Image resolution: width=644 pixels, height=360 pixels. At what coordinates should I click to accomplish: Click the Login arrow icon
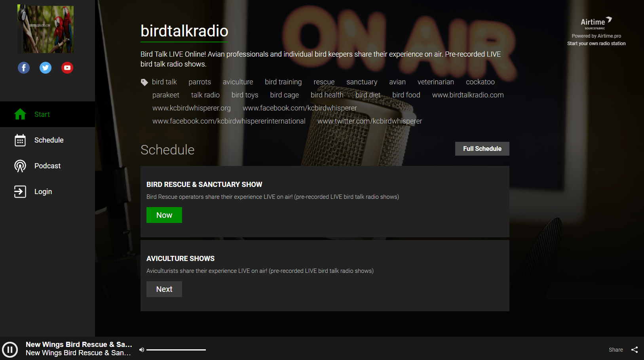[20, 192]
